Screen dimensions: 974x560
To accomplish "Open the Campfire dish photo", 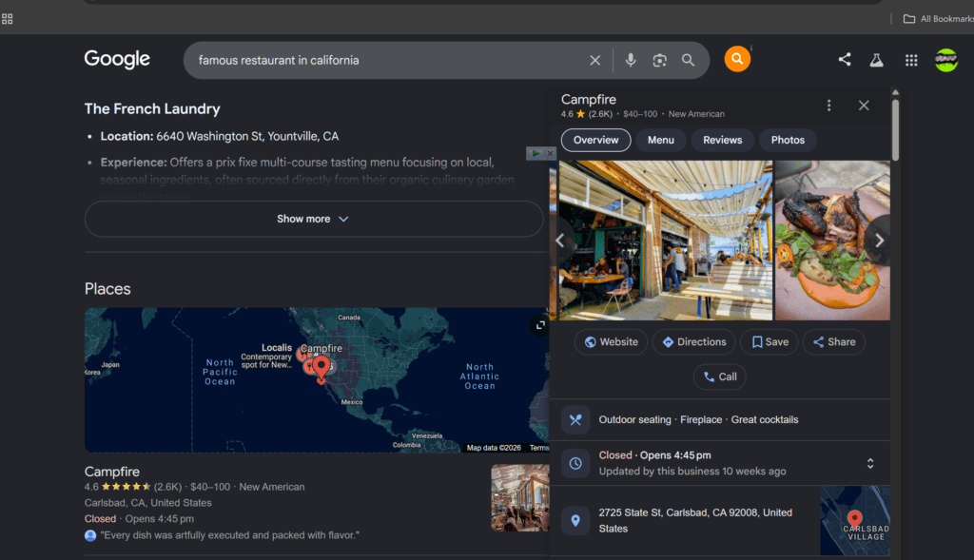I will pyautogui.click(x=832, y=241).
